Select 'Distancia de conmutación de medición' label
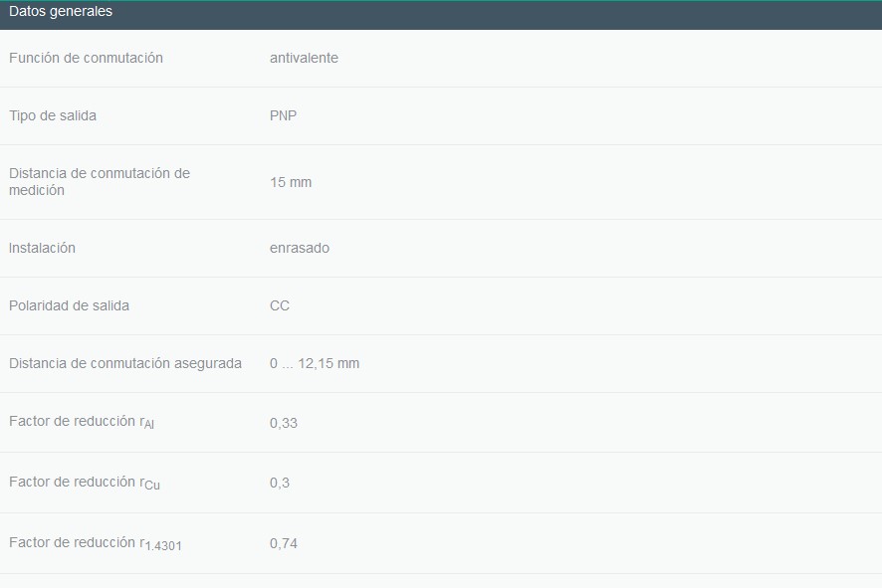Screen dimensions: 882x588 tap(100, 181)
